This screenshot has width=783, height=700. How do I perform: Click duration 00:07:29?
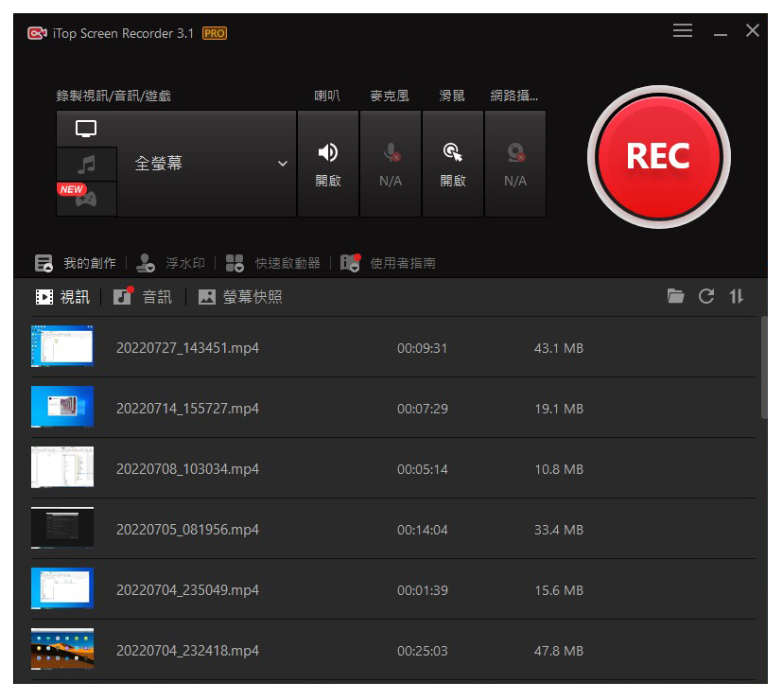422,409
